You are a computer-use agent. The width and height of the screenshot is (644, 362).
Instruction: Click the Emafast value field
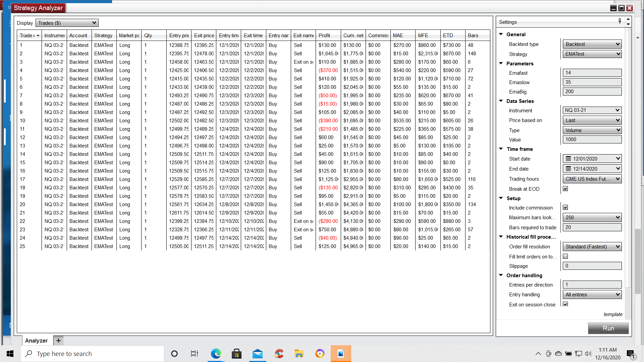coord(592,73)
